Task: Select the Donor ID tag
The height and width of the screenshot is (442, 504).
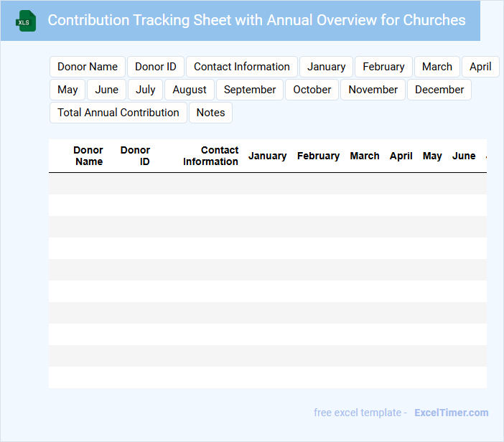Action: (156, 67)
